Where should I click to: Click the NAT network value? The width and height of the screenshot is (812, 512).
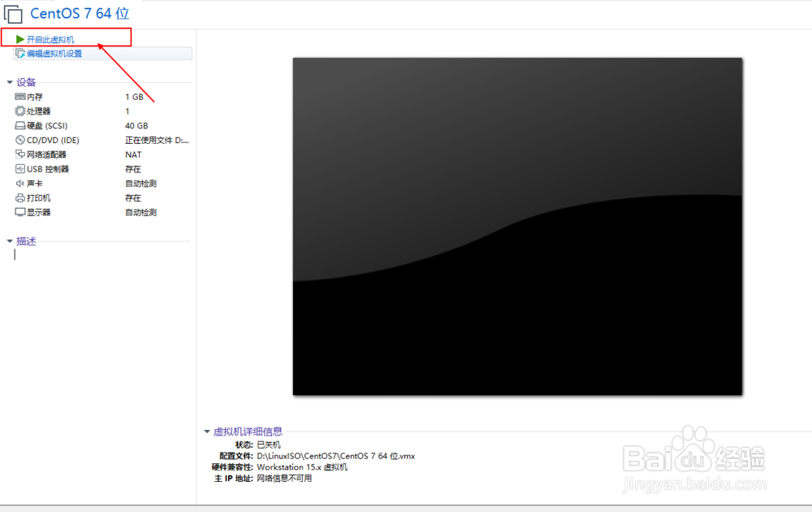pos(133,154)
